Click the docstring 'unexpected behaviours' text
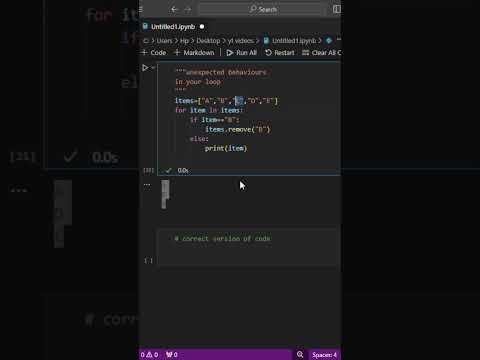The image size is (480, 360). 226,72
